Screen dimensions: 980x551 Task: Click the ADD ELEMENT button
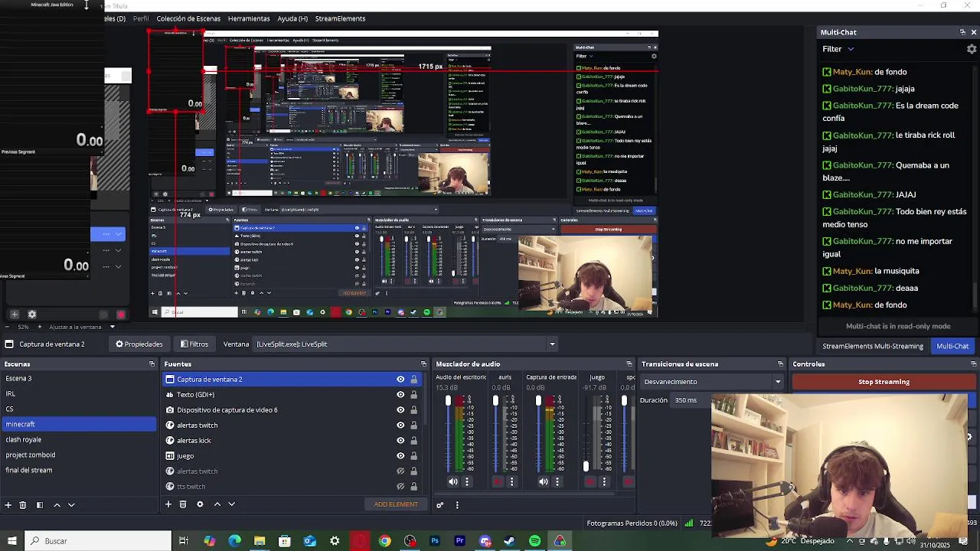coord(396,504)
